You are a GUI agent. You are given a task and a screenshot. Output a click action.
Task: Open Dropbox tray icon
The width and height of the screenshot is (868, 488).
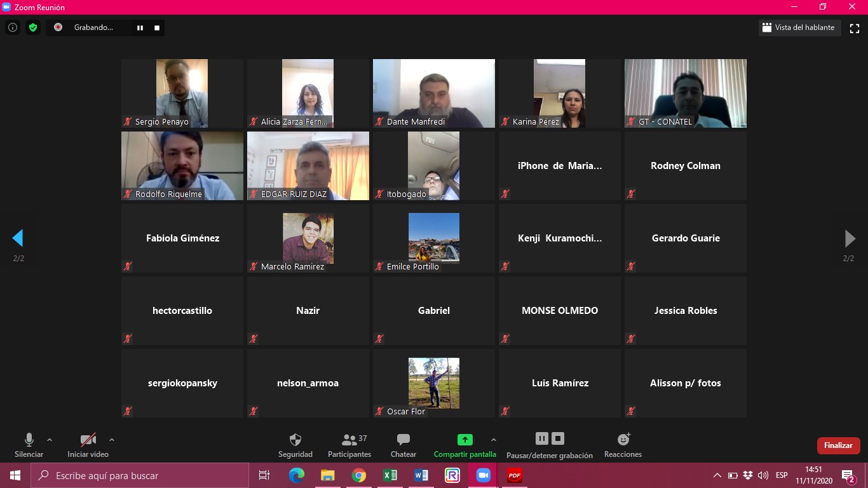[748, 475]
